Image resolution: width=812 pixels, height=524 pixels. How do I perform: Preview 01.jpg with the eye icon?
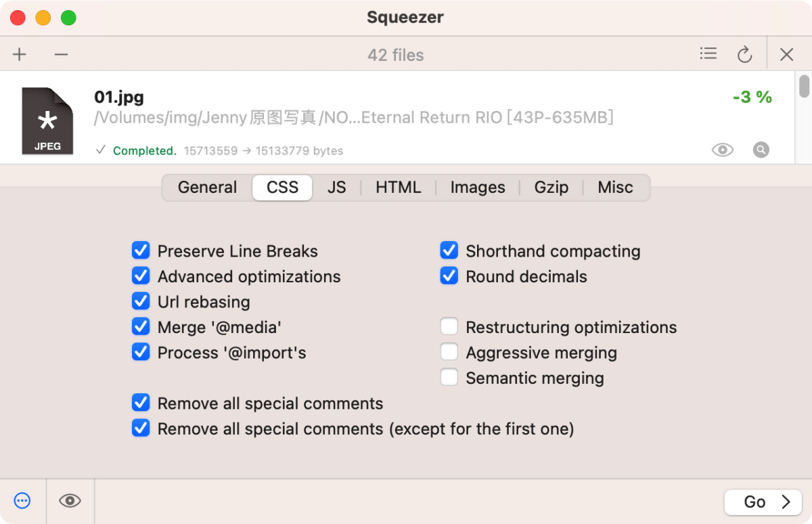(x=723, y=150)
